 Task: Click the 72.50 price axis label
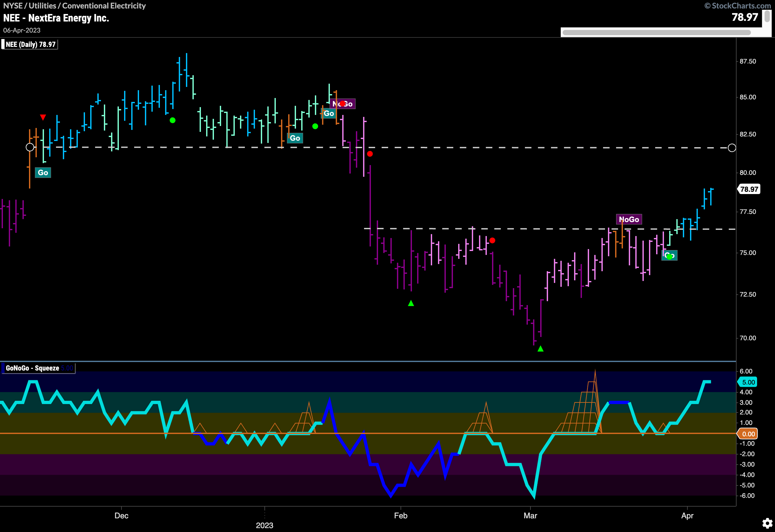point(748,294)
